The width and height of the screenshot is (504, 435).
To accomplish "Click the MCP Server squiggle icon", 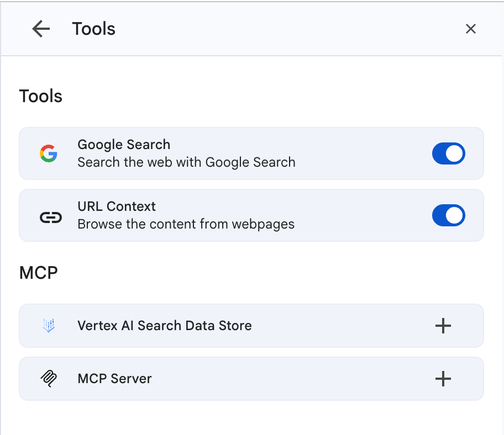I will coord(49,379).
